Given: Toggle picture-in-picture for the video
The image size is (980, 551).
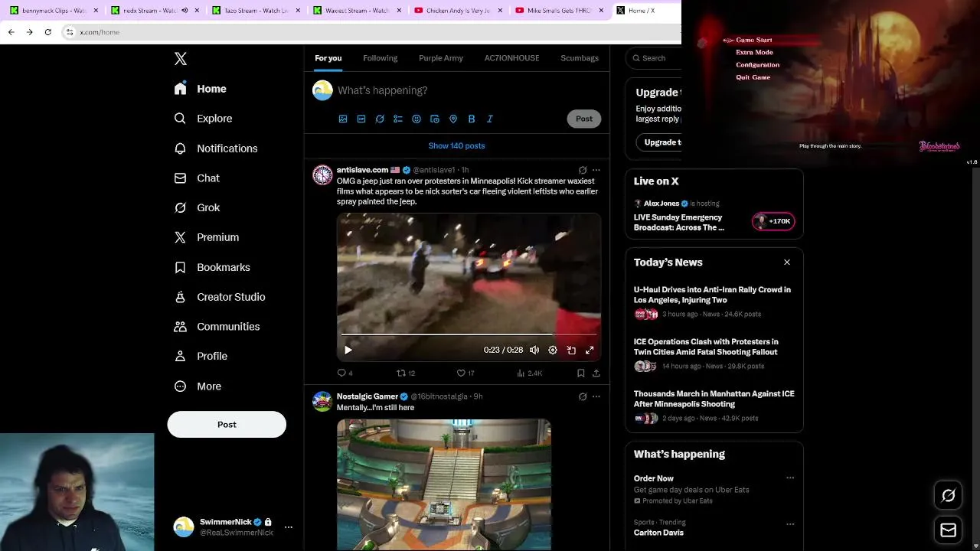Looking at the screenshot, I should coord(571,350).
